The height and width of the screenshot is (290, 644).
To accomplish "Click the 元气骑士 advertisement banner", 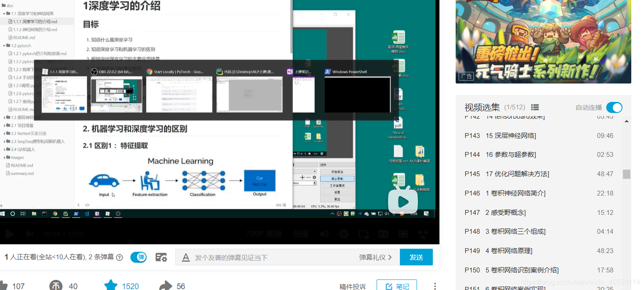I will coord(543,42).
